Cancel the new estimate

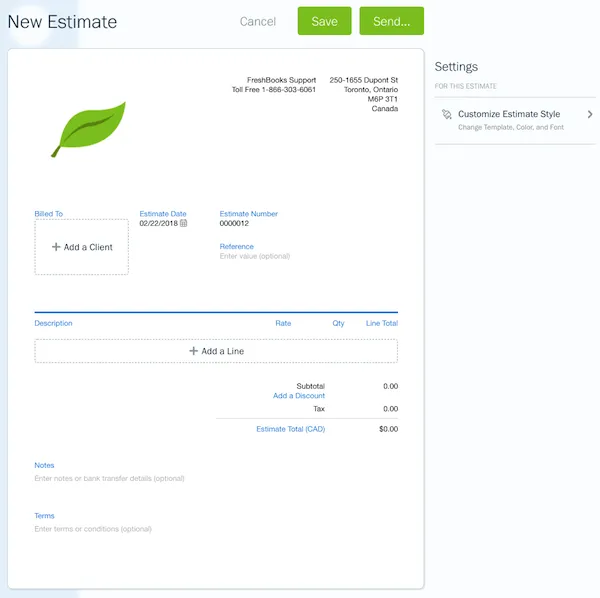258,21
